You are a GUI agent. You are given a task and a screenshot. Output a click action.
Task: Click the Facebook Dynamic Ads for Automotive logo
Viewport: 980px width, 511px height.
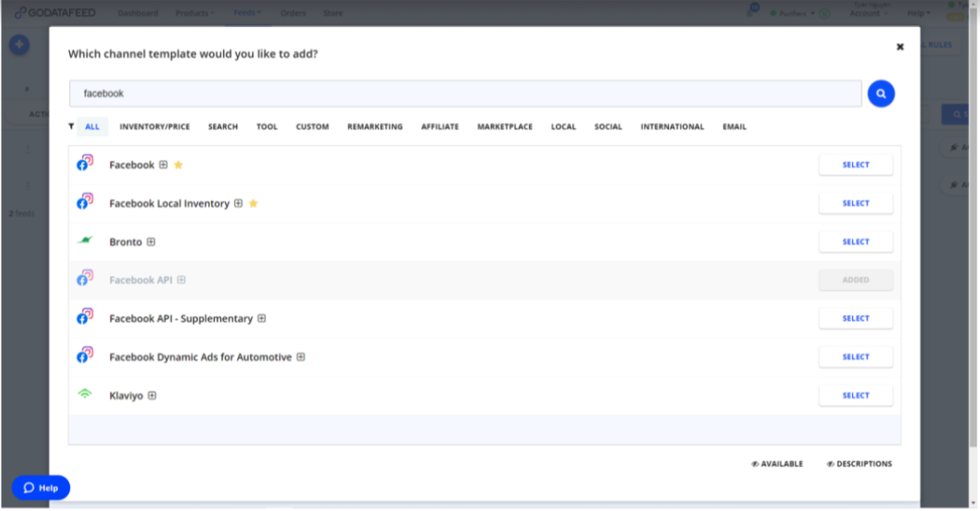(x=85, y=355)
